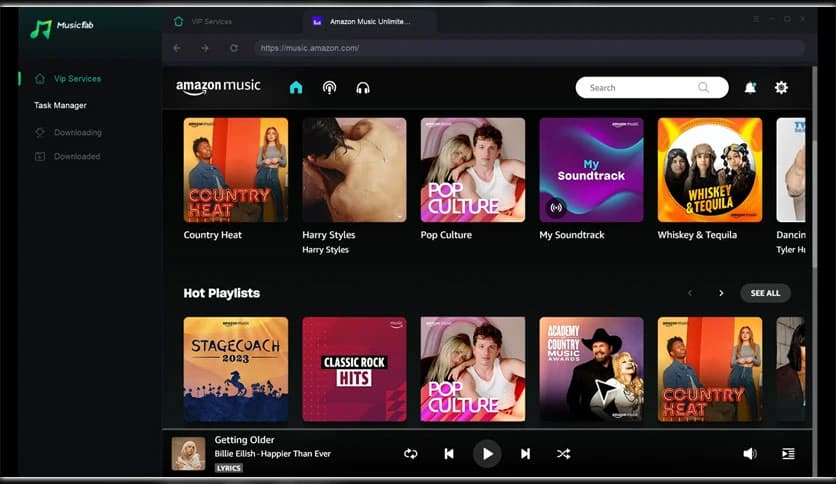This screenshot has width=836, height=484.
Task: Show previous Hot Playlists
Action: pyautogui.click(x=690, y=293)
